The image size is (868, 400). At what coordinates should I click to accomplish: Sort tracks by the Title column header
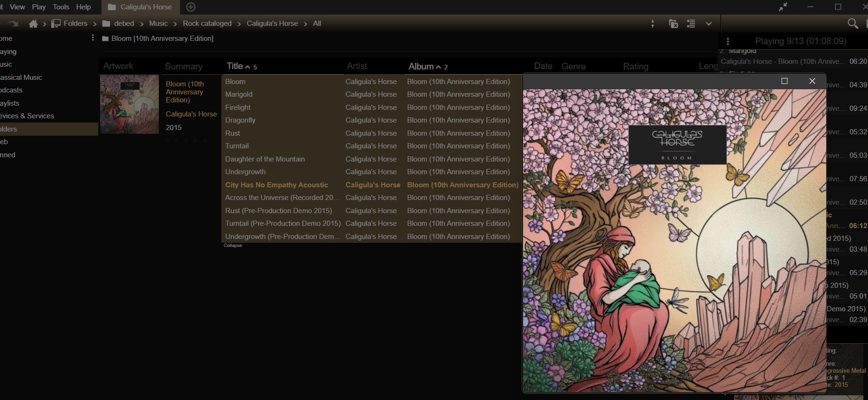coord(235,66)
